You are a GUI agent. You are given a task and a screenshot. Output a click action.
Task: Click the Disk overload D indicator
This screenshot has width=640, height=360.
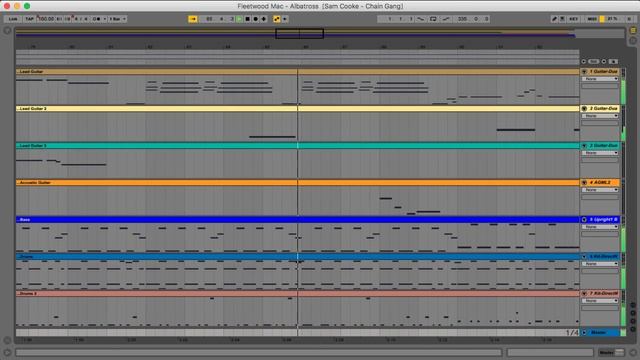(629, 19)
